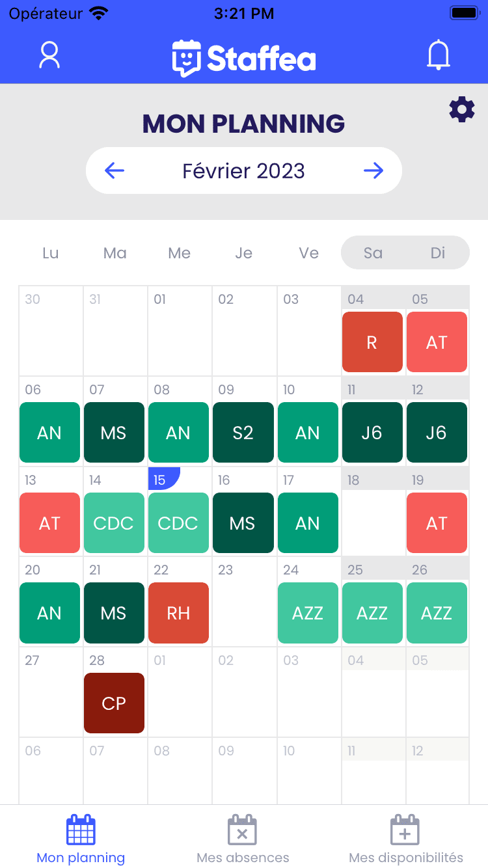Open the Février 2023 month selector
The height and width of the screenshot is (868, 488).
tap(244, 170)
